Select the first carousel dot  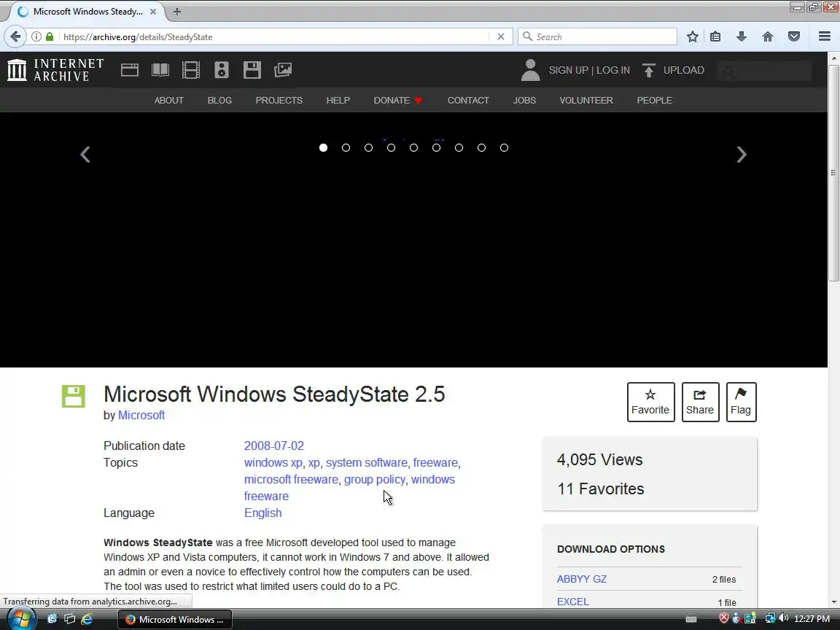coord(323,147)
